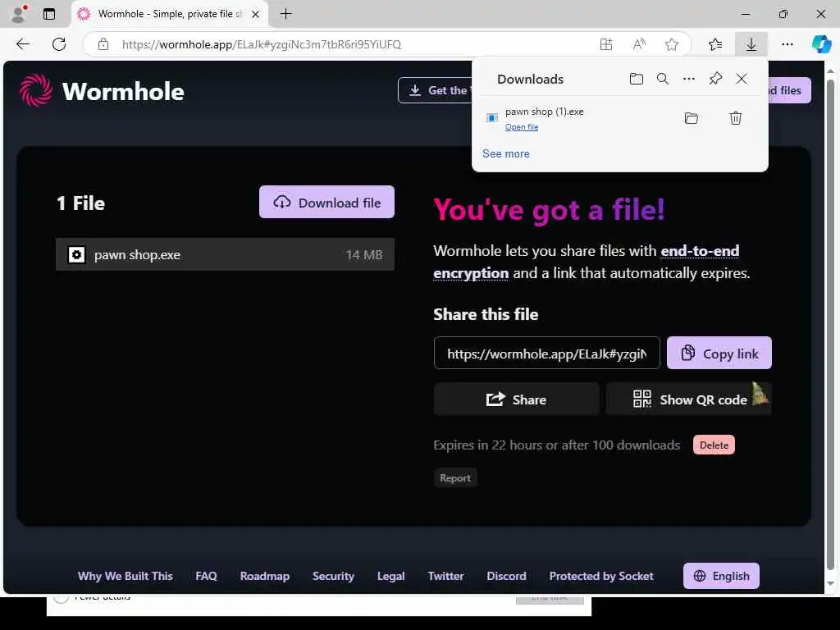Click the Report button

click(455, 478)
